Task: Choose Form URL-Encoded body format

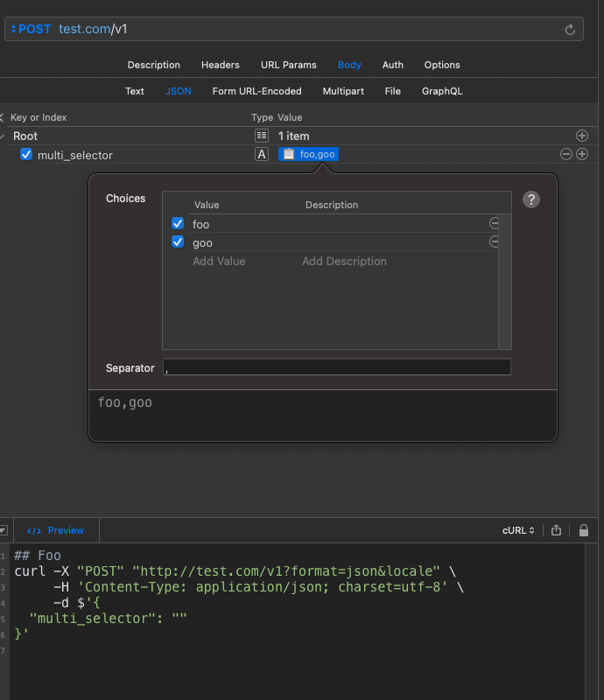Action: coord(256,91)
